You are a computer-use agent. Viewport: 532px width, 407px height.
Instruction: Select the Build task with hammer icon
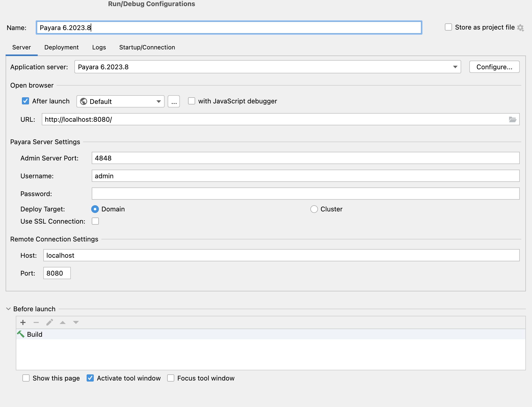(35, 334)
